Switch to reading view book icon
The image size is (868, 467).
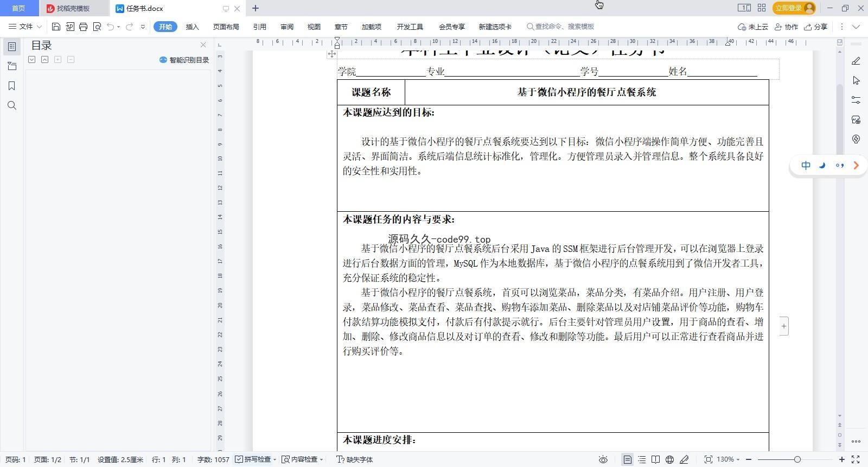coord(656,459)
